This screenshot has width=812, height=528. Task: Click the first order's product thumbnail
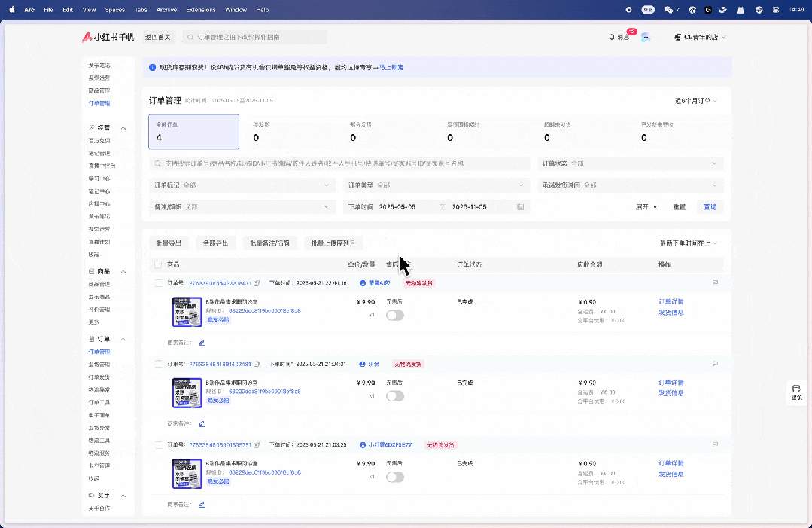[187, 312]
